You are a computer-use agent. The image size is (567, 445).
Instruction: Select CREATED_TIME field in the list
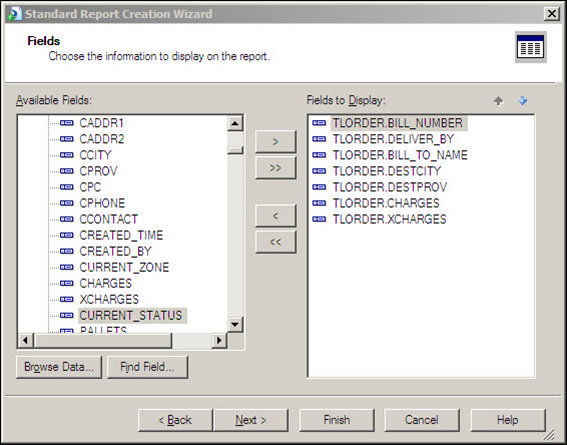click(121, 235)
